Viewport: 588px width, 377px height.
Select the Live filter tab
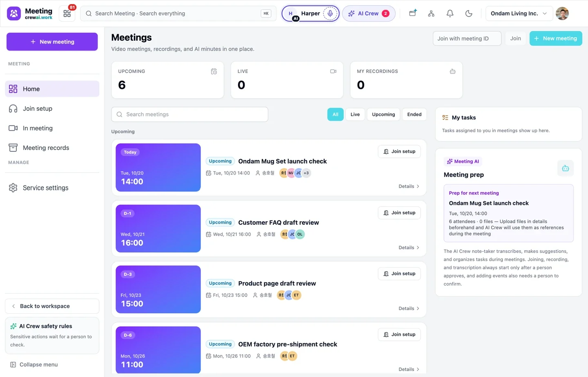[355, 115]
